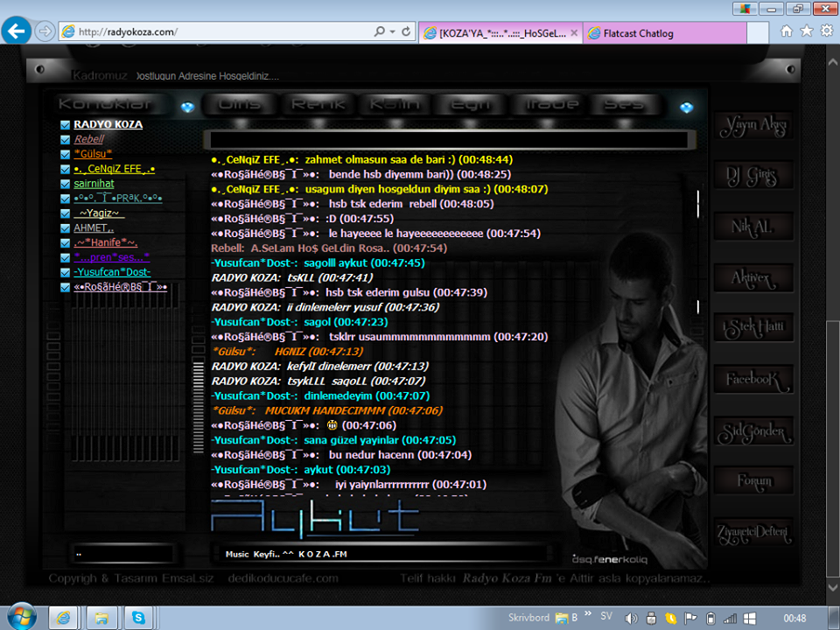Click the browser address bar URL
The height and width of the screenshot is (630, 840).
click(129, 32)
